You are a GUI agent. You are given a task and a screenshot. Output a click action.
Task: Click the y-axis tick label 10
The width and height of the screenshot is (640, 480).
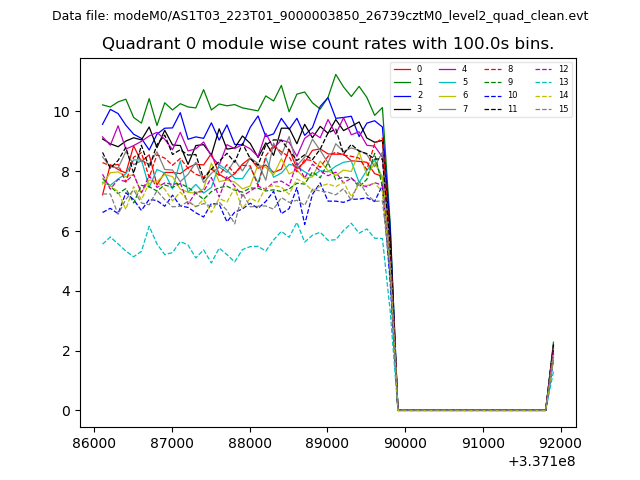pyautogui.click(x=62, y=112)
